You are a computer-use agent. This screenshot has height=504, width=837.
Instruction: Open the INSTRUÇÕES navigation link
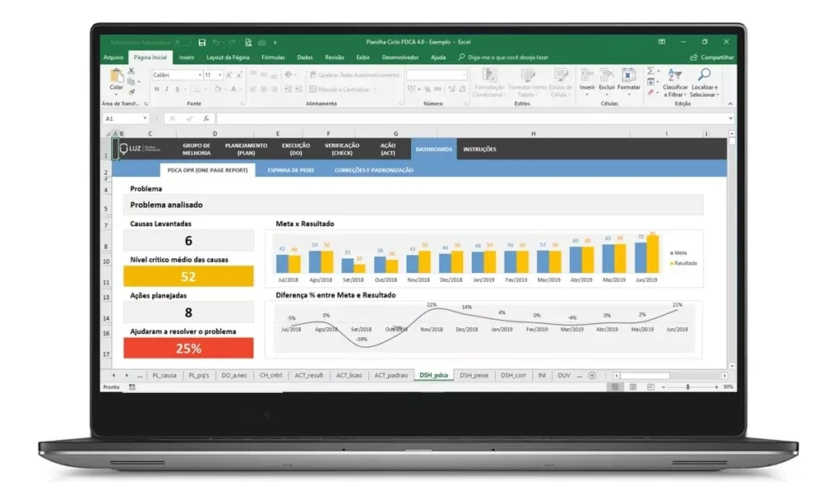click(479, 150)
